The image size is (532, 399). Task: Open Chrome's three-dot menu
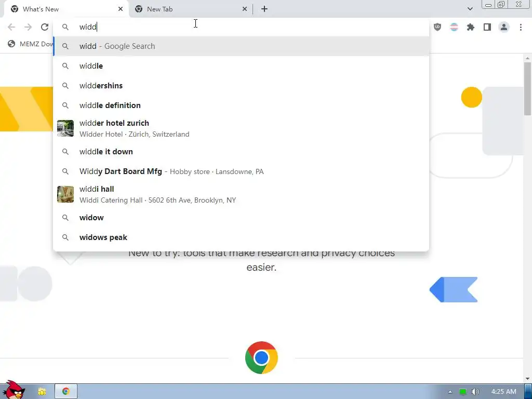pos(521,27)
